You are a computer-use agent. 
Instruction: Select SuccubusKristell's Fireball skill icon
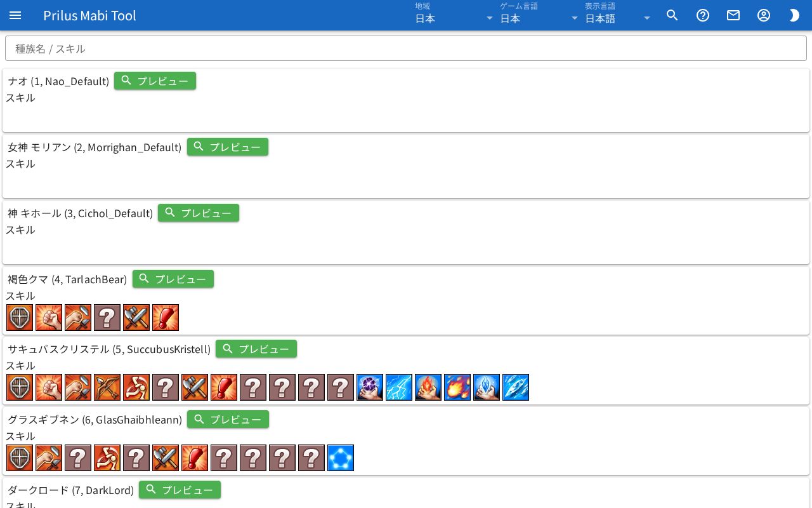(457, 387)
